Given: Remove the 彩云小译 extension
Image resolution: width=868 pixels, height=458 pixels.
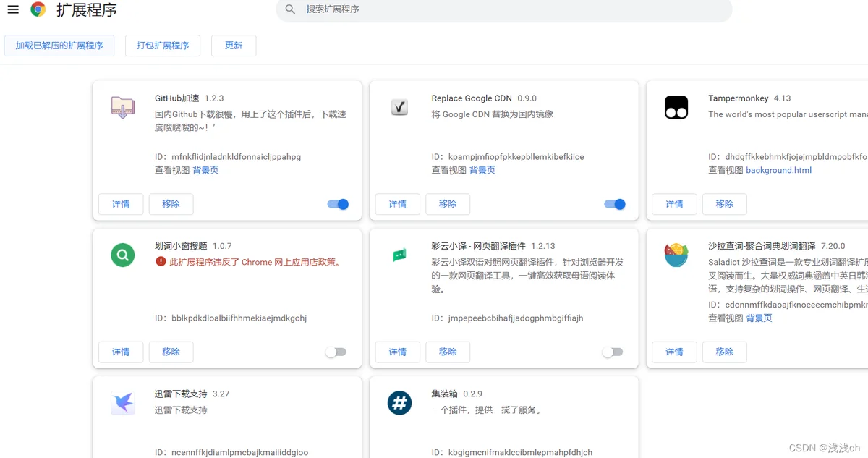Looking at the screenshot, I should pos(448,352).
